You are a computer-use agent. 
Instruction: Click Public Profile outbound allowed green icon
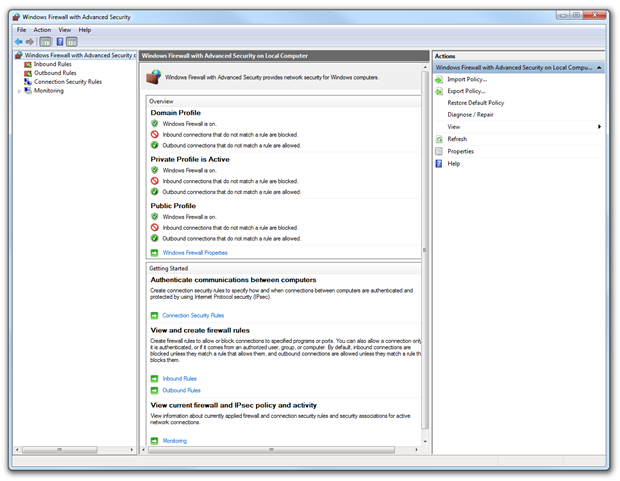click(155, 239)
